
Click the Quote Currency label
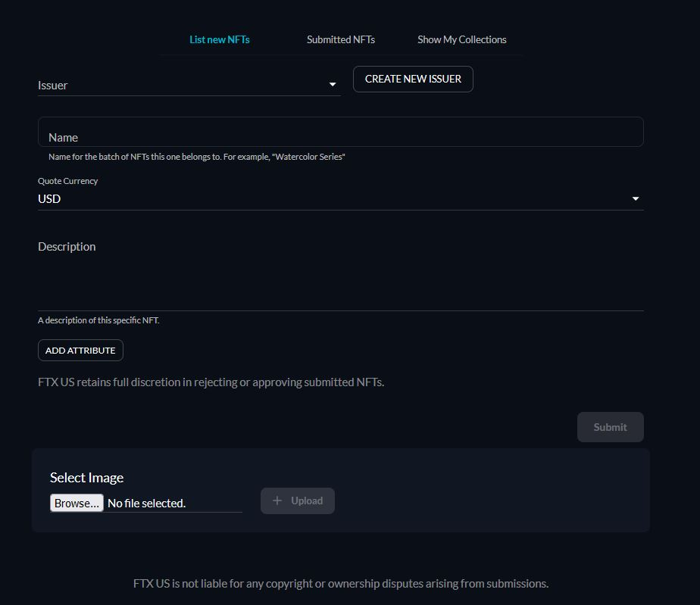68,181
